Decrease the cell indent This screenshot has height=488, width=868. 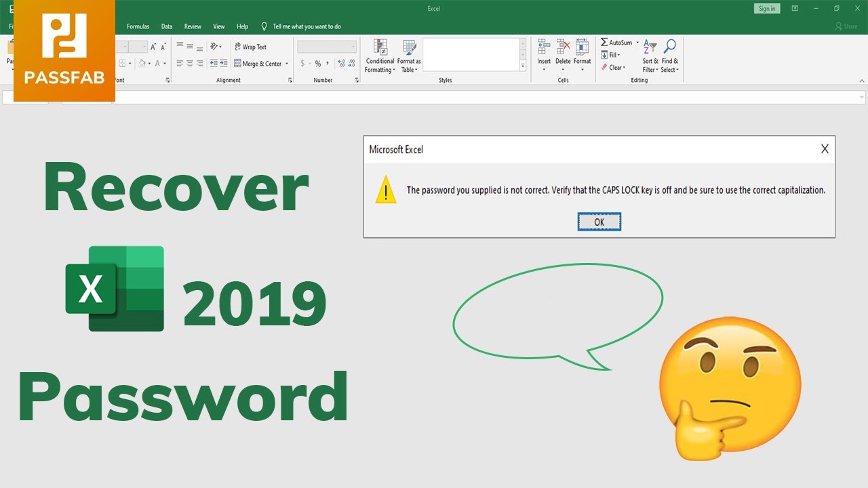[214, 63]
